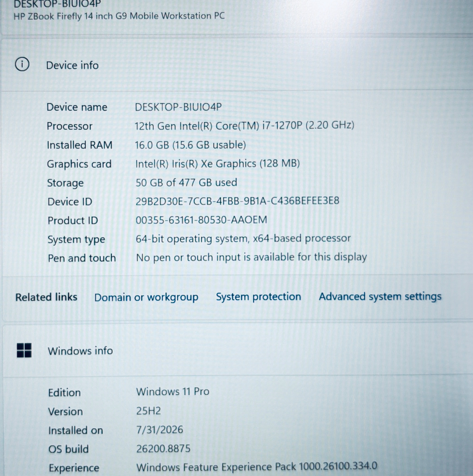Click system type value 64-bit operating system

click(243, 239)
